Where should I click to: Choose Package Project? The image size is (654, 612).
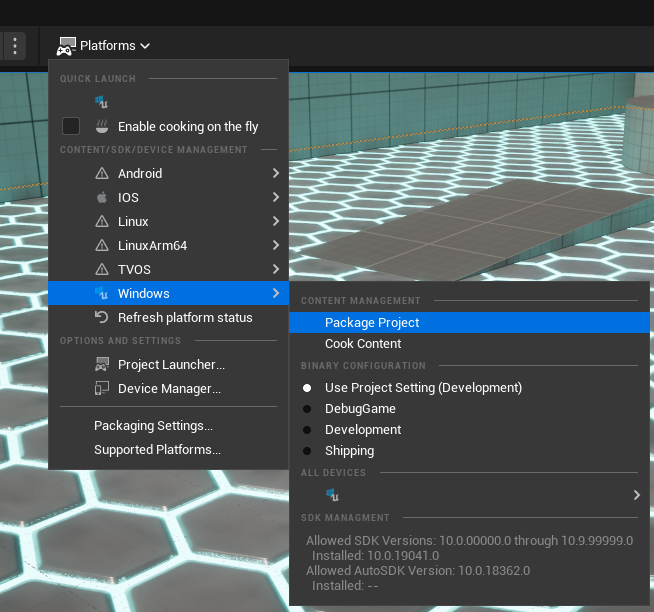469,322
